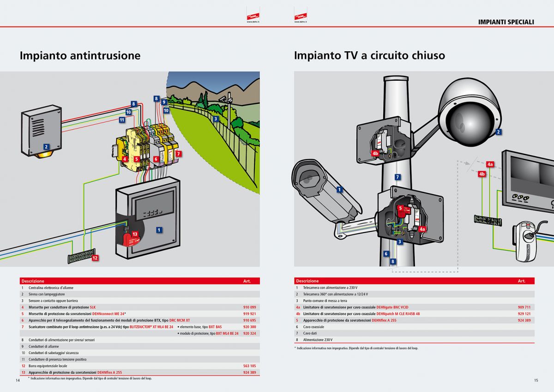Click article number 920 324

point(249,333)
